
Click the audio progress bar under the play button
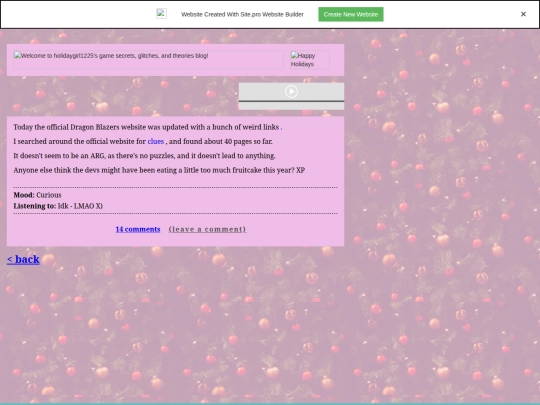click(x=291, y=101)
